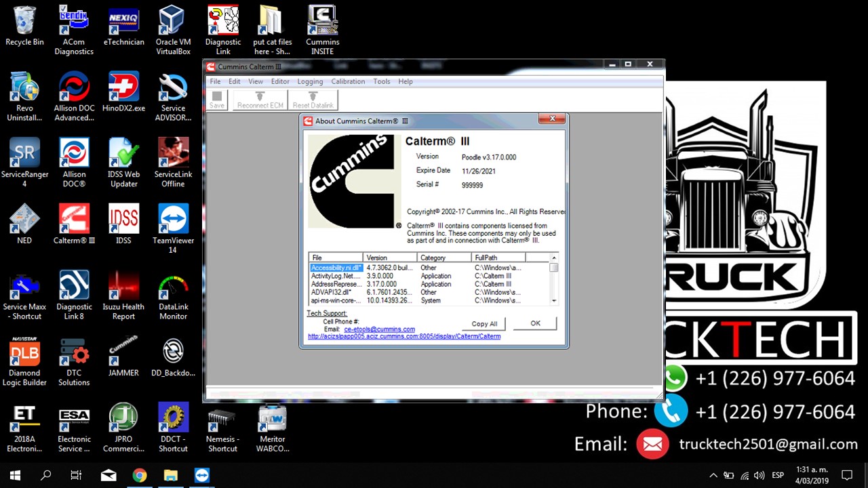The width and height of the screenshot is (868, 488).
Task: Launch ACom Diagnostics shortcut
Action: pyautogui.click(x=74, y=30)
